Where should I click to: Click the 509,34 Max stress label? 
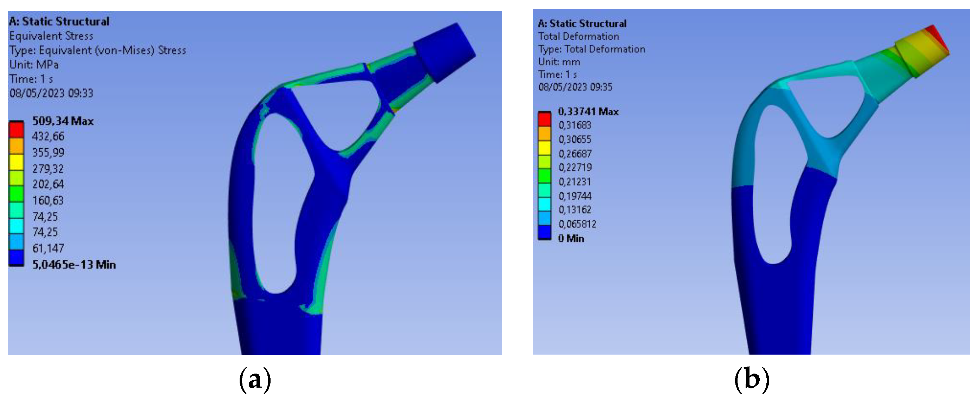click(x=63, y=121)
